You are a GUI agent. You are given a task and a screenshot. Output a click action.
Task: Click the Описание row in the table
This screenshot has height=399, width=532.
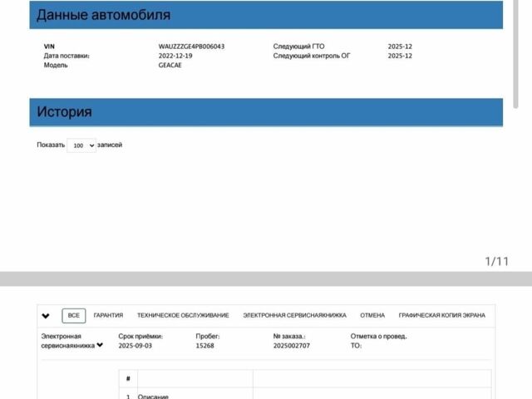click(305, 393)
